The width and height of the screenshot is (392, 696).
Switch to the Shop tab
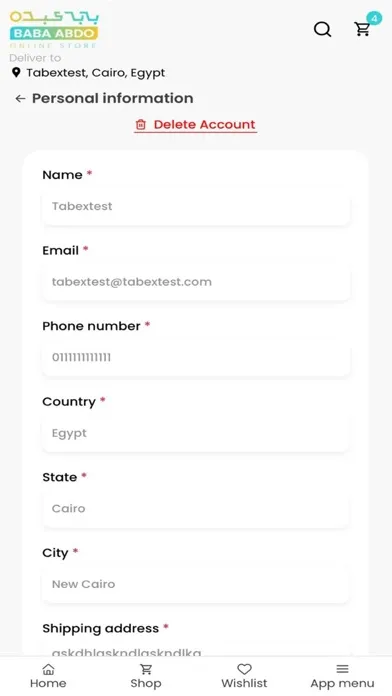(146, 676)
